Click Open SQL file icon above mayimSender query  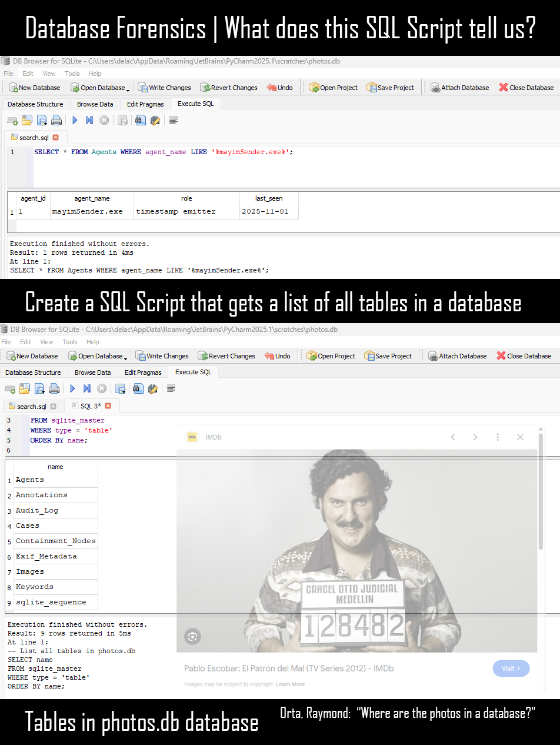click(26, 120)
